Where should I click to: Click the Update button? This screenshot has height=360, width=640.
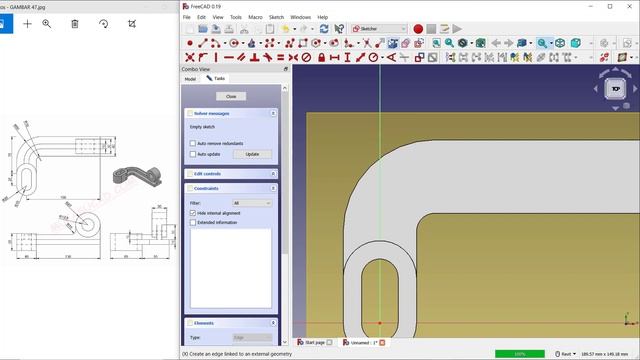252,154
